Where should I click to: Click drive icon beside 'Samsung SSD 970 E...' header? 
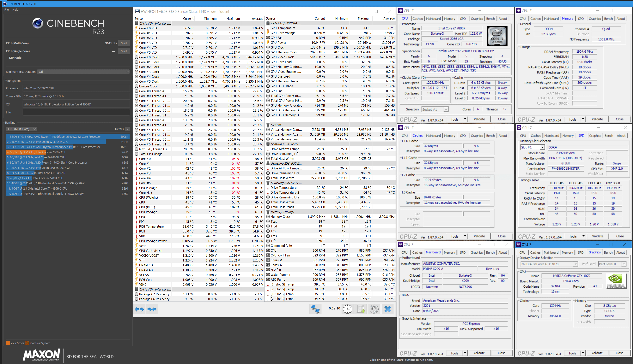click(x=268, y=183)
